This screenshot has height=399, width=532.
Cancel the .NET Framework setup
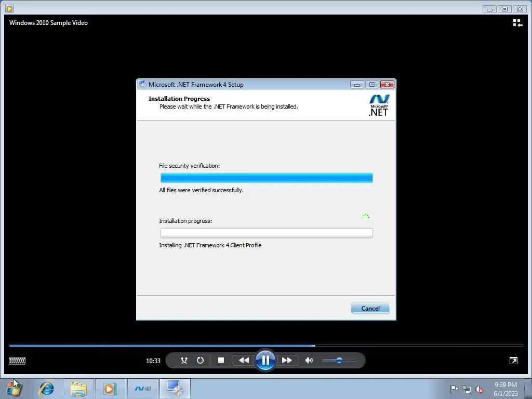pyautogui.click(x=370, y=308)
